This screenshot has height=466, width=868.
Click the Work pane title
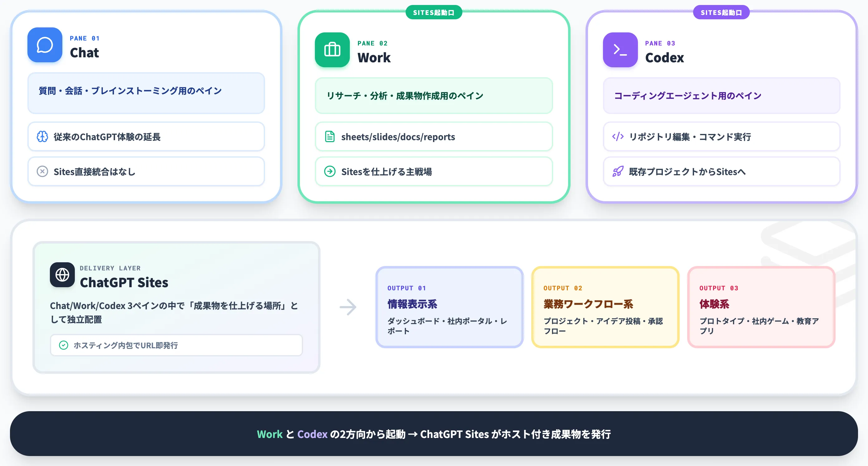pyautogui.click(x=374, y=58)
